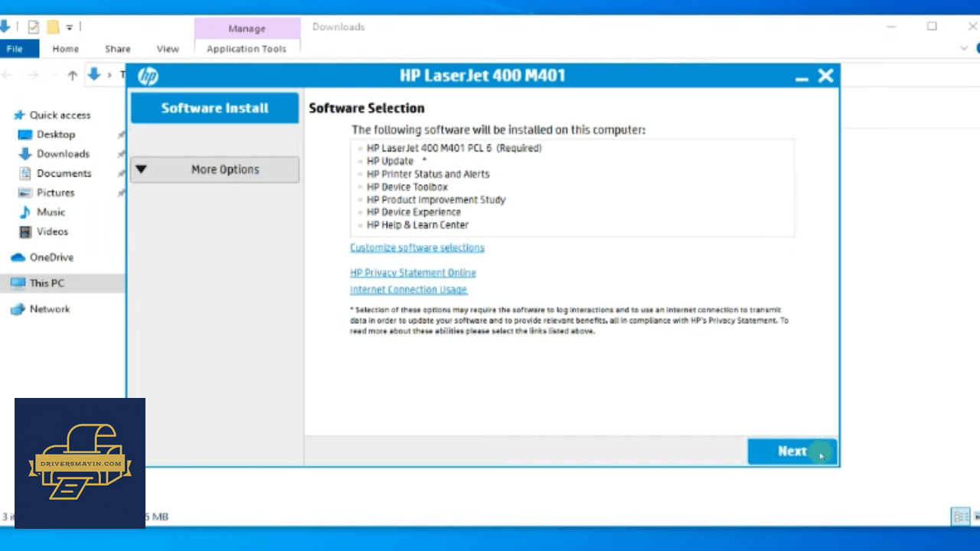Select HP LaserJet 400 M401 PCL 6 entry
980x551 pixels.
tap(454, 148)
